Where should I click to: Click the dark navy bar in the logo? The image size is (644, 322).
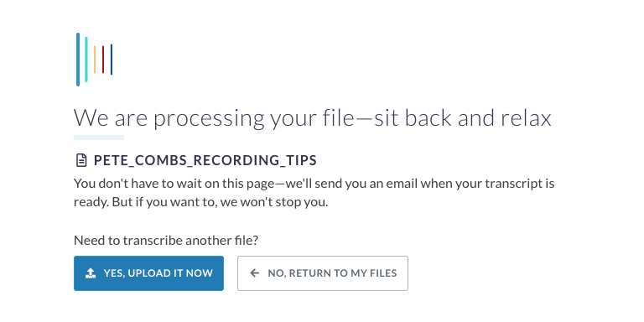click(112, 60)
